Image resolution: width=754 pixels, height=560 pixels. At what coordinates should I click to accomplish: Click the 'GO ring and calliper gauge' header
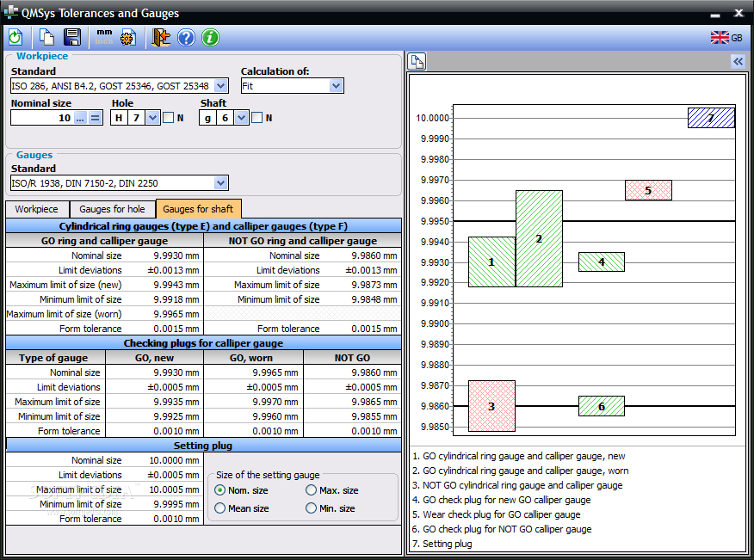104,241
